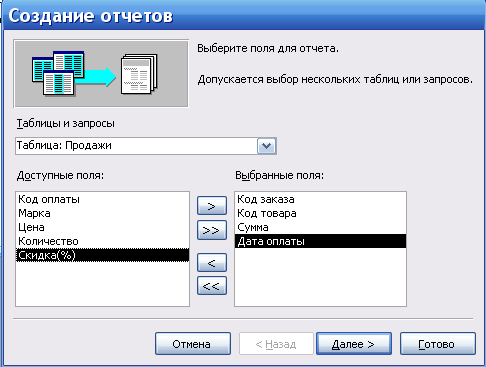The image size is (486, 367).
Task: Select Количество in available fields
Action: point(102,241)
